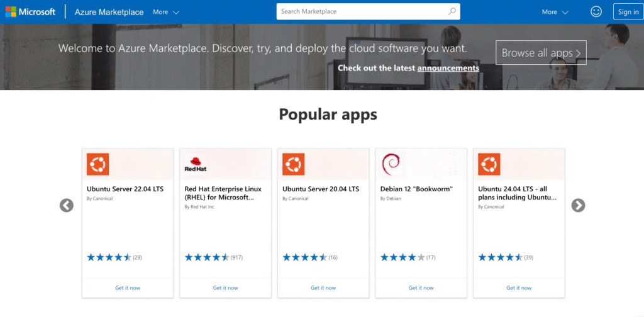Click the Ubuntu Server 20.04 LTS logo
Image resolution: width=644 pixels, height=317 pixels.
[294, 164]
